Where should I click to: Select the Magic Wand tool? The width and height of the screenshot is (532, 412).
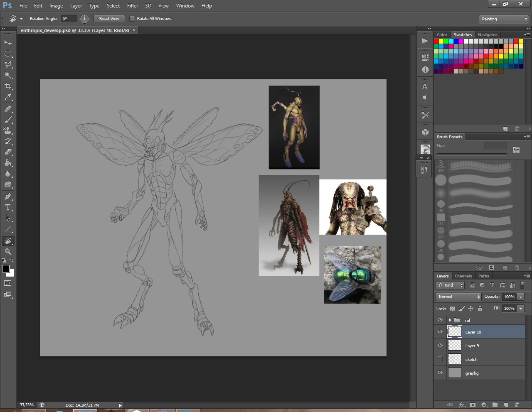[x=8, y=75]
